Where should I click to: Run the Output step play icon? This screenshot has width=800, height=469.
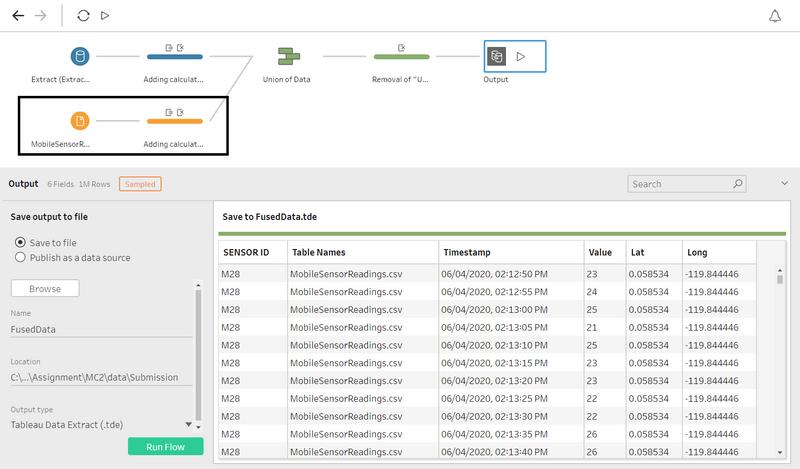520,56
